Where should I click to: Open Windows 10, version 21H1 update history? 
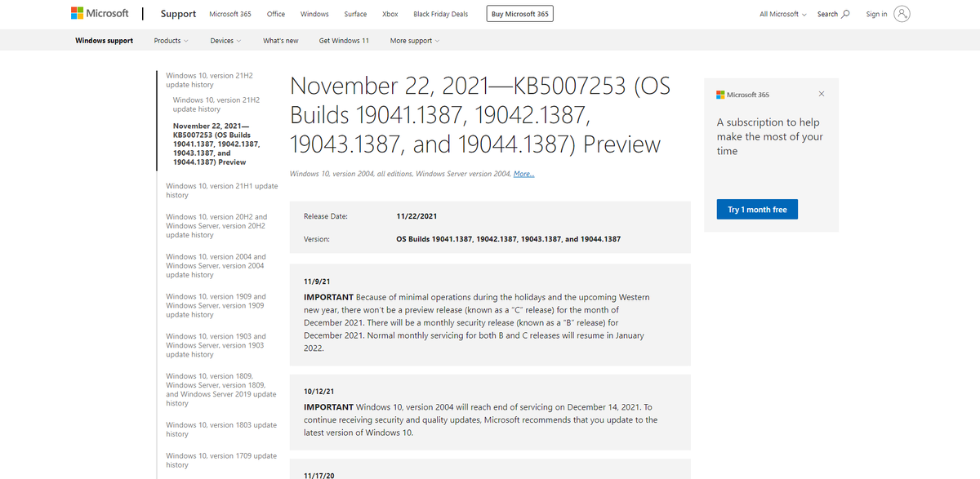pos(221,190)
